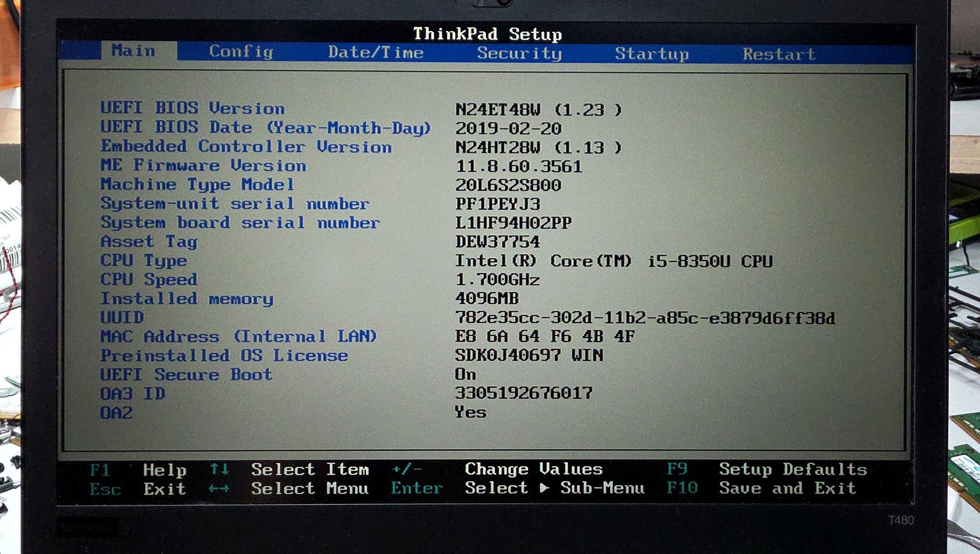Click the ThinkPad Setup title
980x554 pixels.
tap(487, 34)
